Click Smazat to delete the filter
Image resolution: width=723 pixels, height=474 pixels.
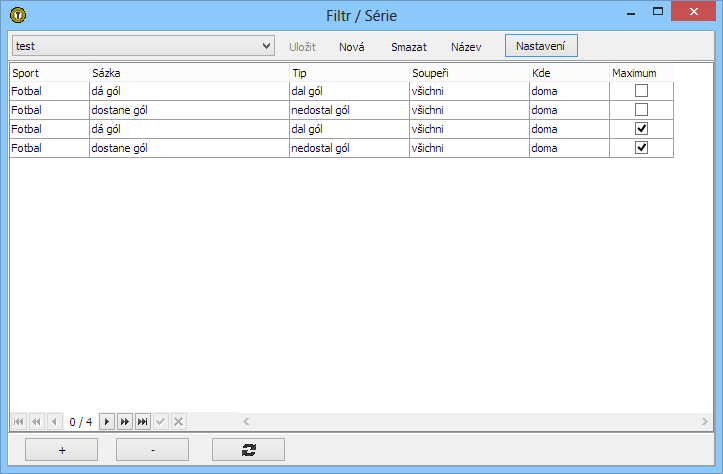408,47
